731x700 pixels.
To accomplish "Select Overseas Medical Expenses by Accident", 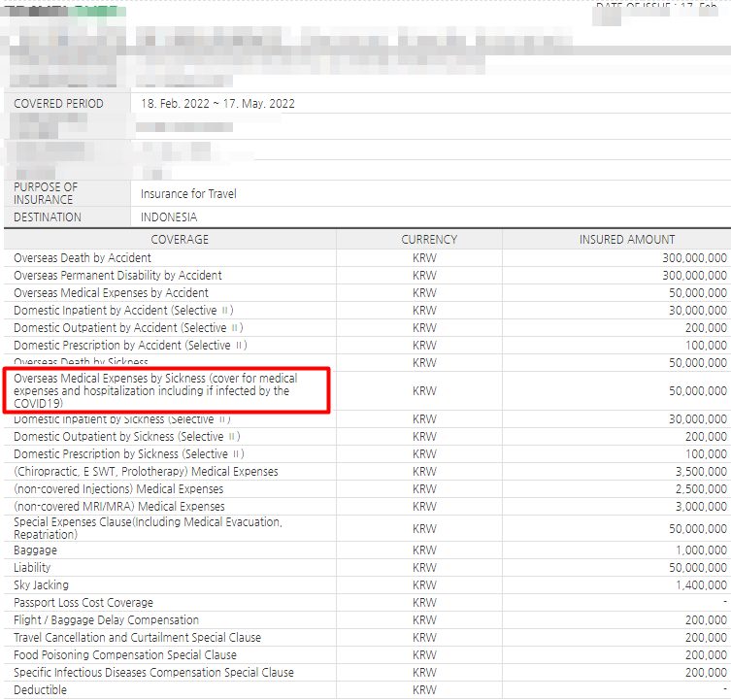I will (111, 293).
